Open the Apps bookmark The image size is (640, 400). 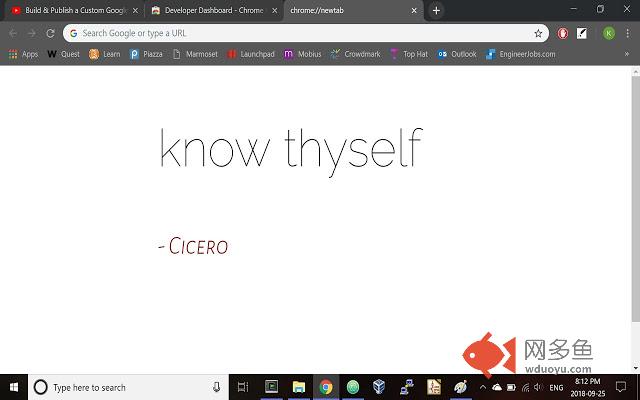click(23, 54)
